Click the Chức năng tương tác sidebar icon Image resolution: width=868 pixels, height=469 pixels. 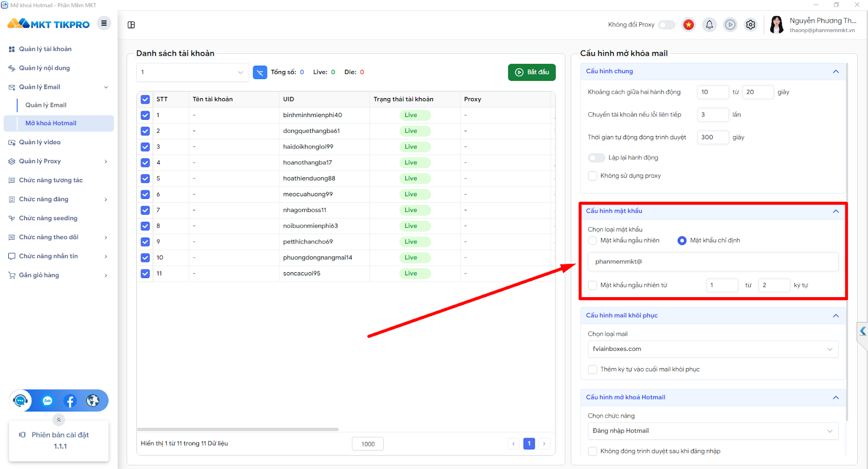pyautogui.click(x=12, y=181)
